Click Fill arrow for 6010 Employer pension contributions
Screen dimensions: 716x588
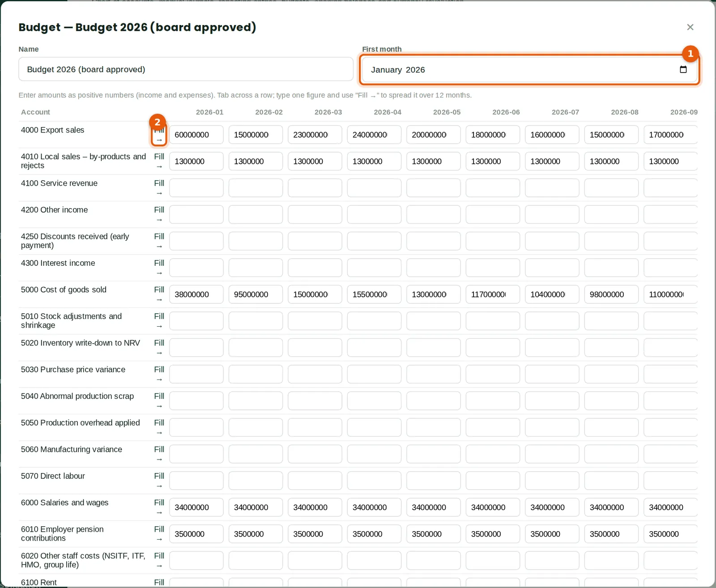[159, 534]
